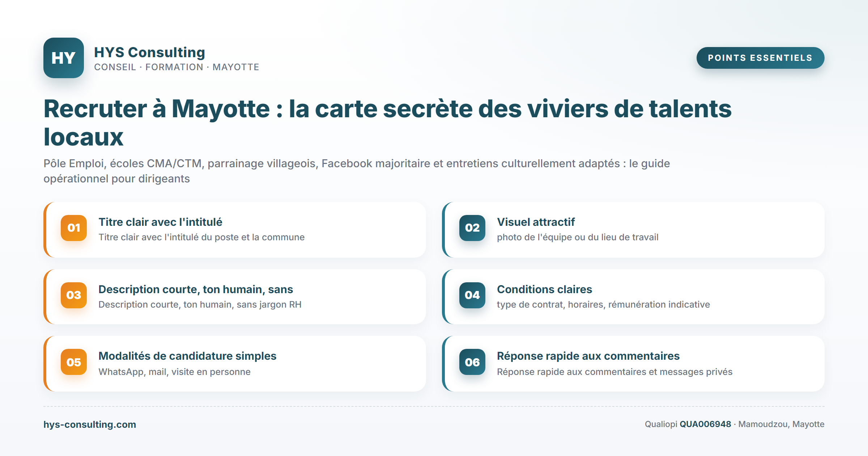Viewport: 868px width, 456px height.
Task: Click the POINTS ESSENTIELS pill badge
Action: [760, 58]
